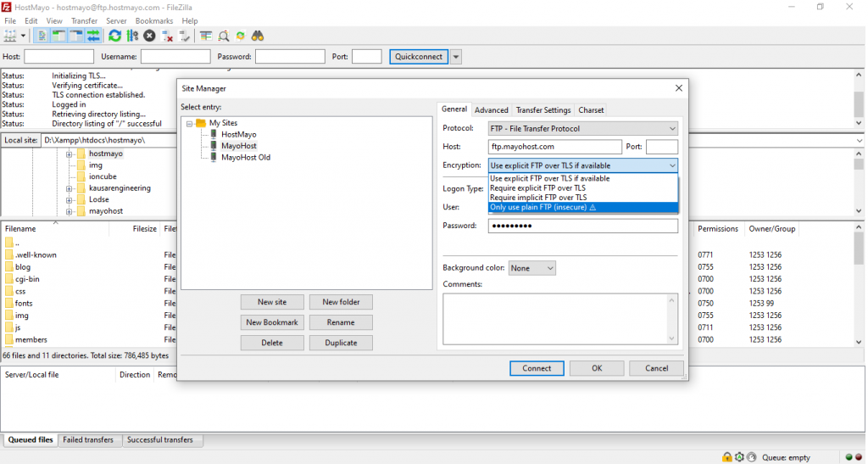Choose Require explicit FTP over TLS
This screenshot has width=868, height=464.
point(583,188)
